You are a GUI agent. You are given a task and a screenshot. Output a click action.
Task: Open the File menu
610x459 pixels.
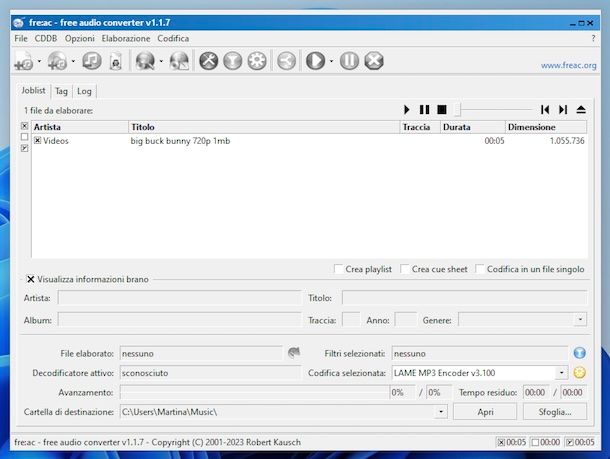[21, 39]
